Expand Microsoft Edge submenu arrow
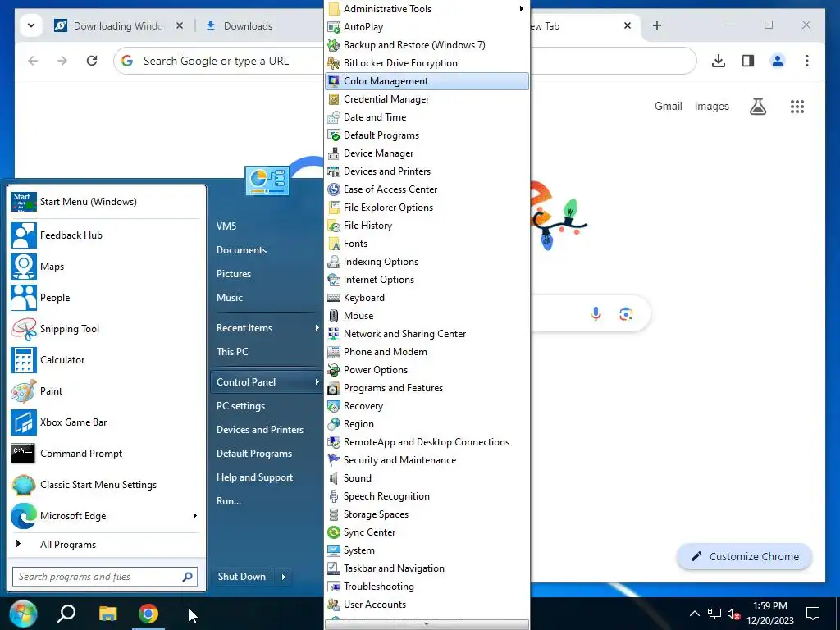This screenshot has height=630, width=840. pos(195,516)
